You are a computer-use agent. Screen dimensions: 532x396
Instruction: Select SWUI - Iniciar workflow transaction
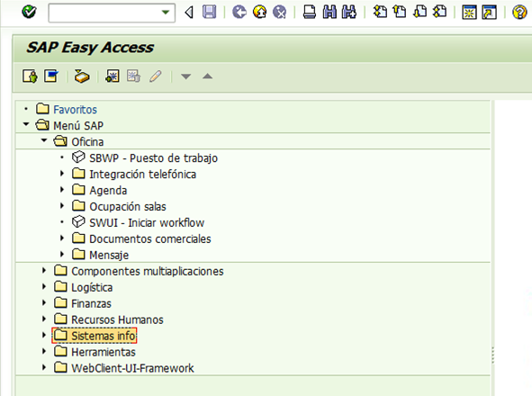147,223
